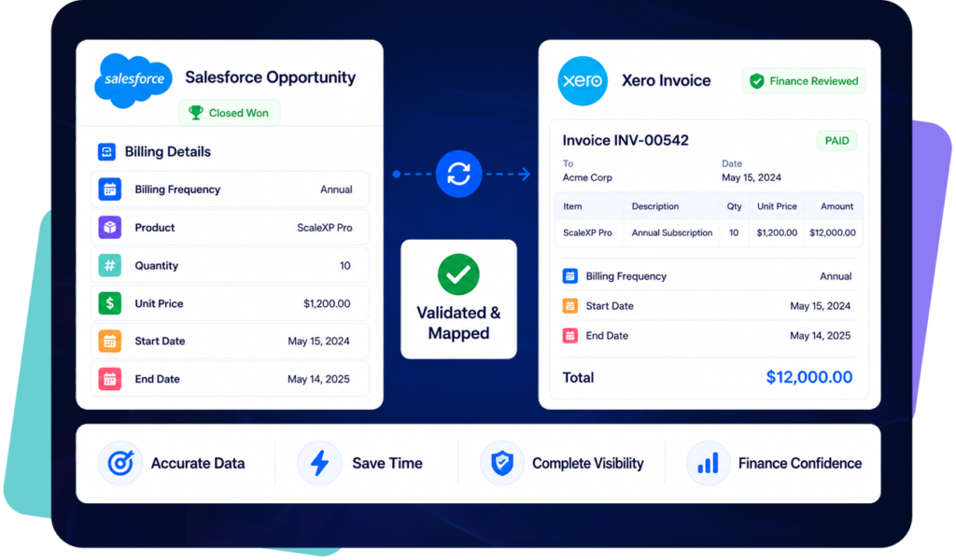956x560 pixels.
Task: Click the orange calendar icon beside Start Date in Xero invoice
Action: tap(570, 306)
